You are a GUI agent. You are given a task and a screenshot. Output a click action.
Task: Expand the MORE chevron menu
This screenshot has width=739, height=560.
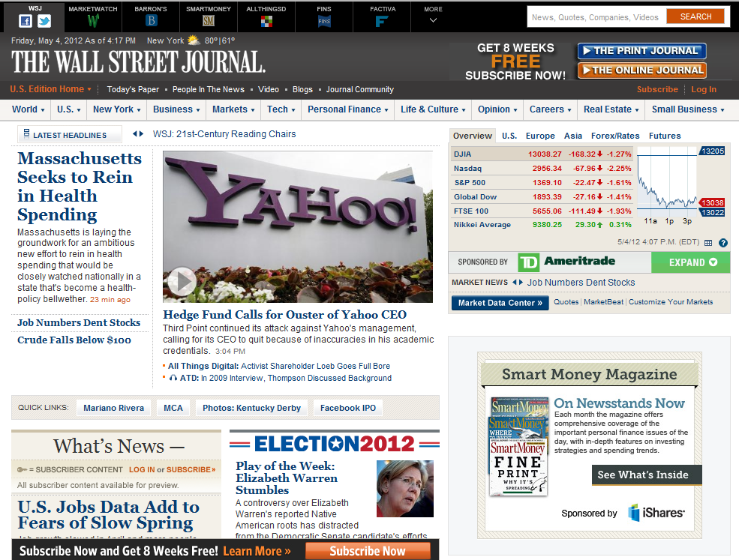coord(432,20)
